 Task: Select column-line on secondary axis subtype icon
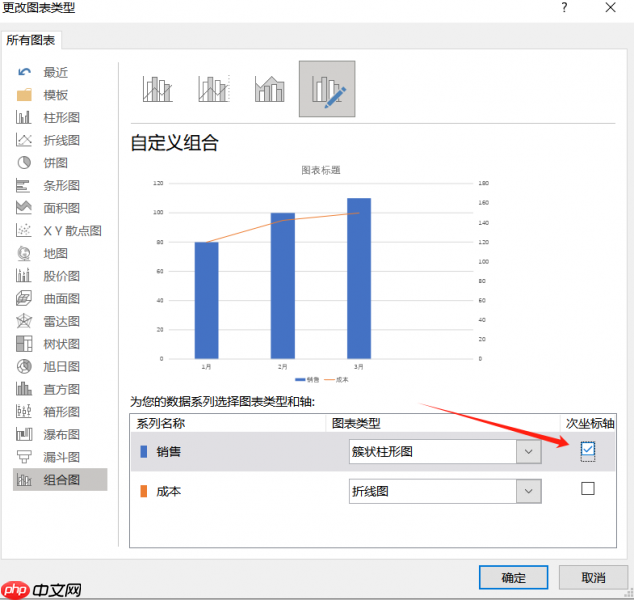tap(213, 89)
